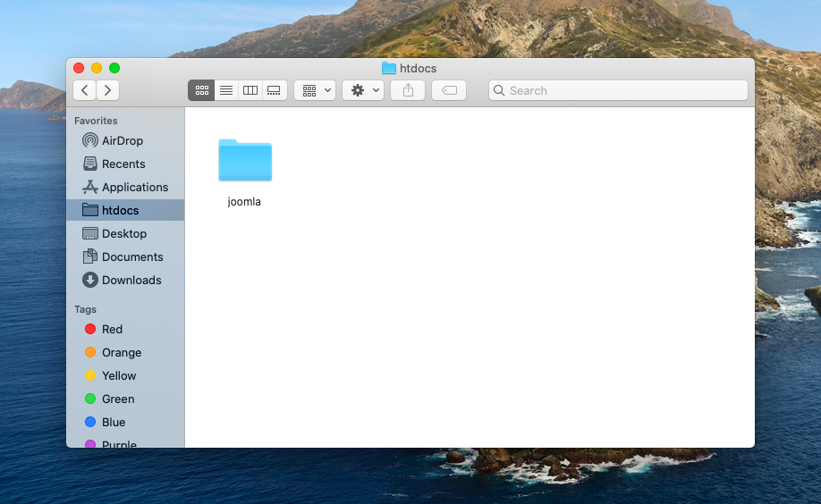Open Recents in the sidebar
Image resolution: width=821 pixels, height=504 pixels.
click(x=126, y=164)
